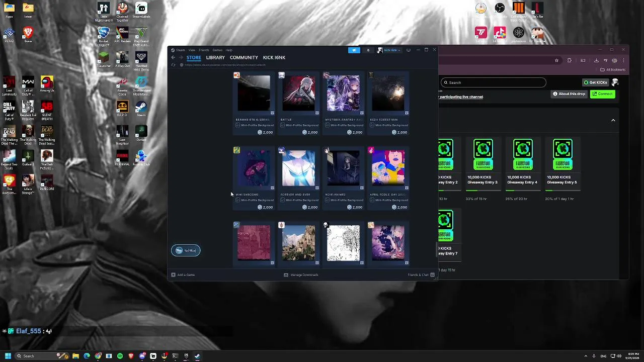Open the Outlast 2 desktop shortcut
This screenshot has width=644, height=362.
point(28,158)
